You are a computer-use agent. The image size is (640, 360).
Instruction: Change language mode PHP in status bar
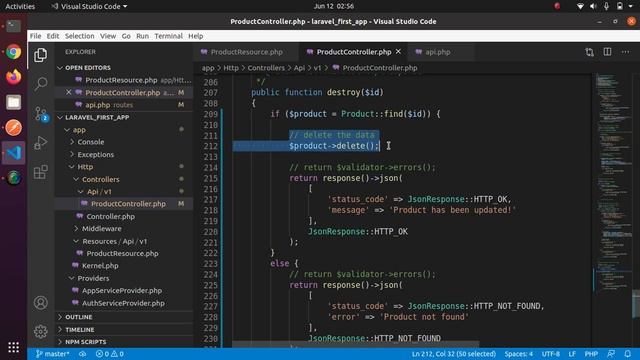click(591, 354)
